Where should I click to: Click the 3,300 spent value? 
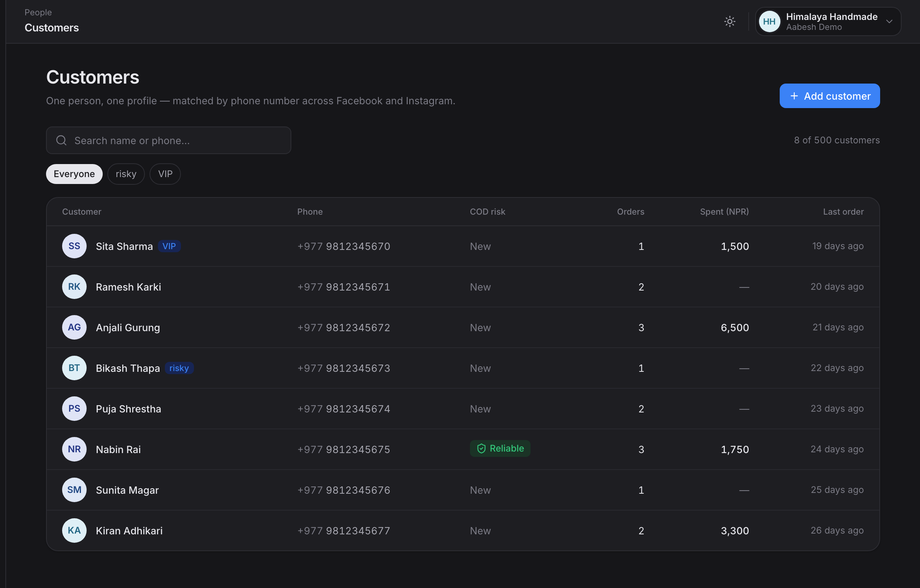pyautogui.click(x=735, y=531)
